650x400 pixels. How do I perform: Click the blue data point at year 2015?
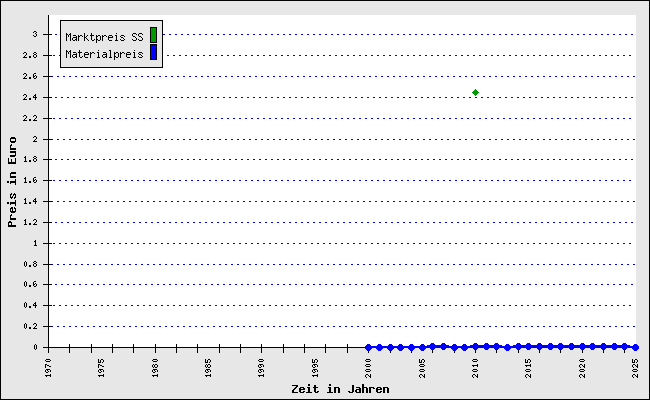tap(528, 346)
